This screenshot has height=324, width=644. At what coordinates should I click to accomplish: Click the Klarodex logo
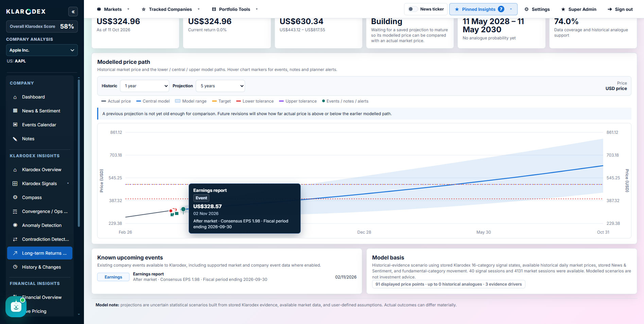pos(26,12)
